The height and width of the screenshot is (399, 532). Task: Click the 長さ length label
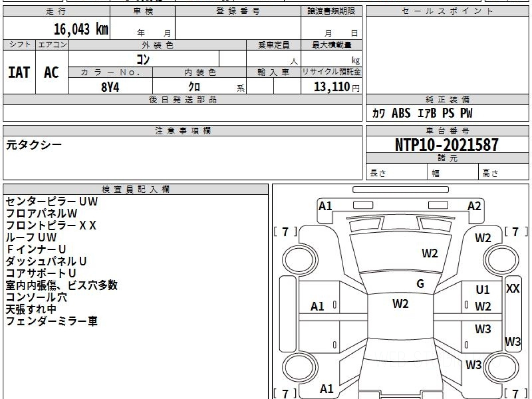378,174
